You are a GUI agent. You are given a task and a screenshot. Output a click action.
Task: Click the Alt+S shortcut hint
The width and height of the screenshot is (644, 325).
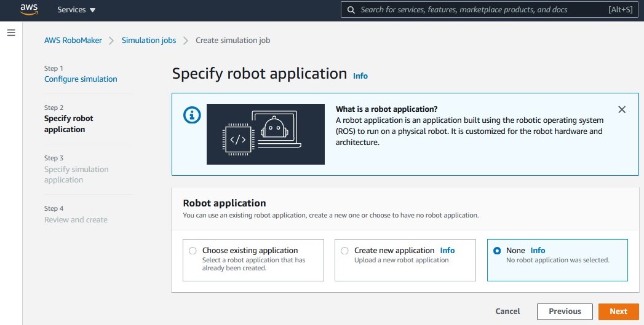tap(621, 10)
